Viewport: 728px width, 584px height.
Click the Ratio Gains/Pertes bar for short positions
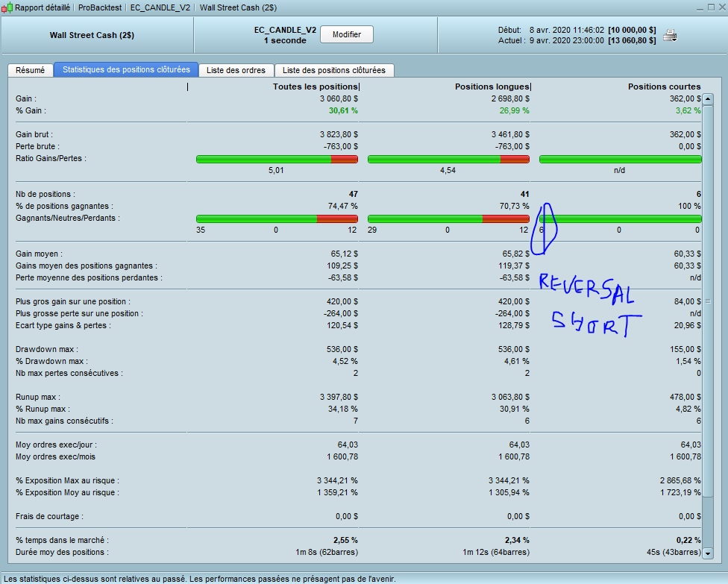pos(620,159)
